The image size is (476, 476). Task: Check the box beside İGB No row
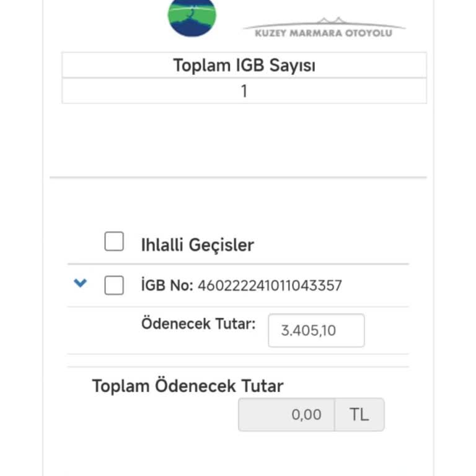(x=114, y=285)
